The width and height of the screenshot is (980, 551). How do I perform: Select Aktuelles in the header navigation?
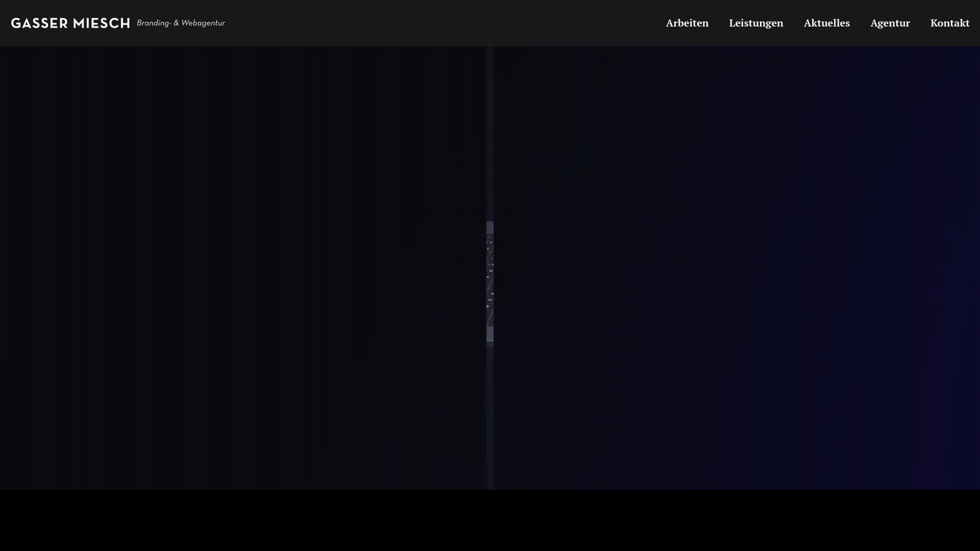pyautogui.click(x=827, y=23)
